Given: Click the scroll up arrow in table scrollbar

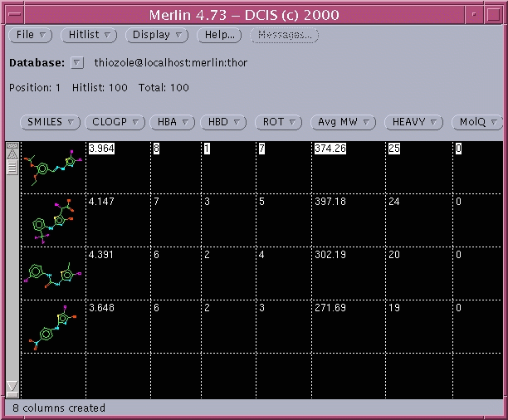Looking at the screenshot, I should [x=12, y=154].
